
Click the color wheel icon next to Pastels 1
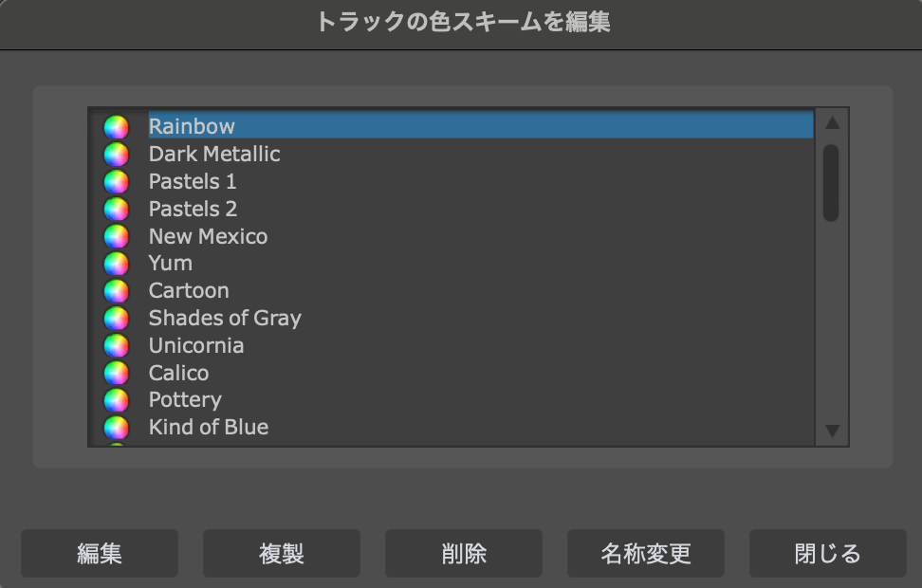(x=116, y=181)
